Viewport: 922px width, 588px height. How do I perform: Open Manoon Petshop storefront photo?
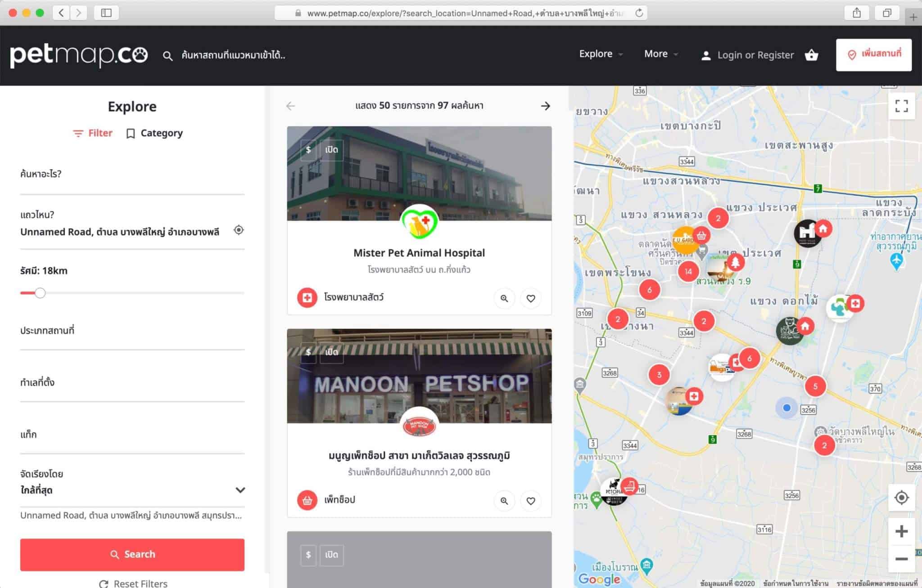point(419,376)
